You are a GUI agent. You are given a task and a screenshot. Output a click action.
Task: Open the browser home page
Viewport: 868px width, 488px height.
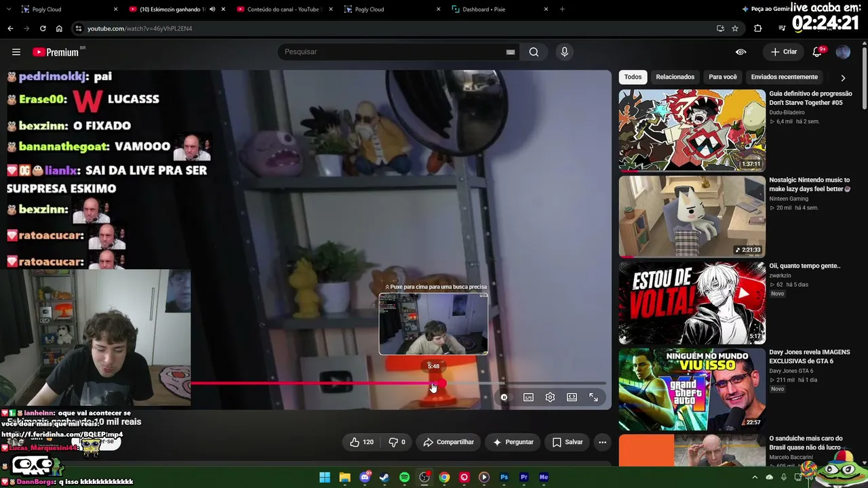point(59,28)
